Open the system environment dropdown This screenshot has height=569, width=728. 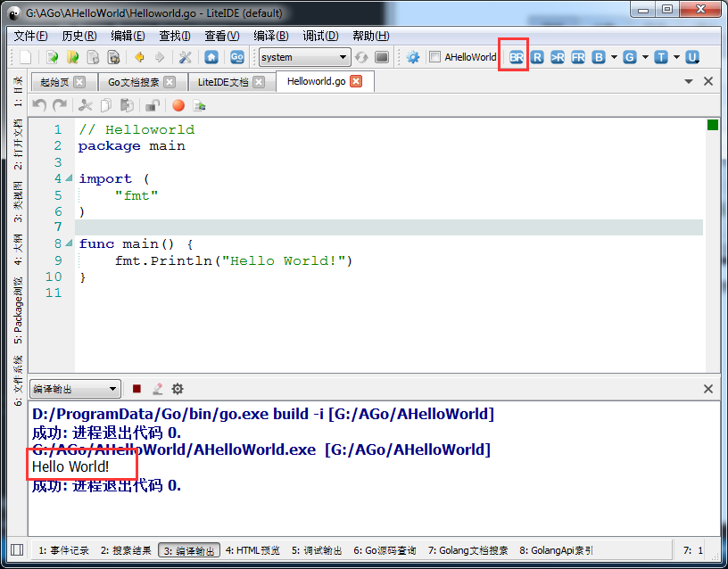304,57
